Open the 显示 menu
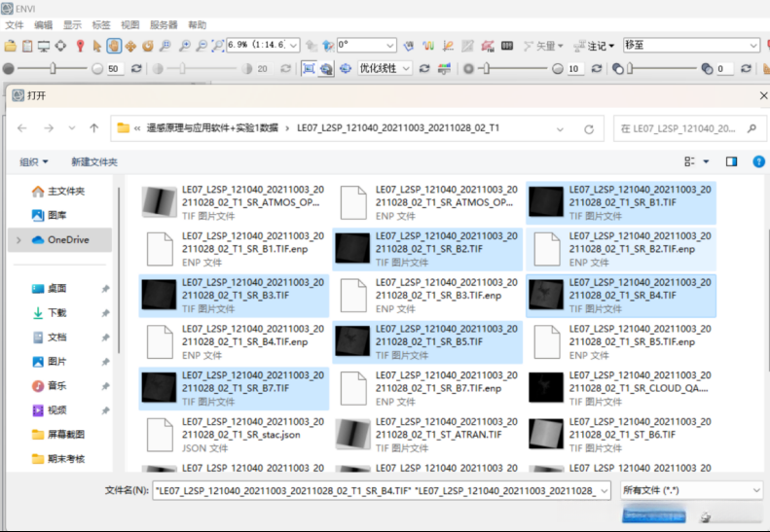770x532 pixels. [x=72, y=24]
